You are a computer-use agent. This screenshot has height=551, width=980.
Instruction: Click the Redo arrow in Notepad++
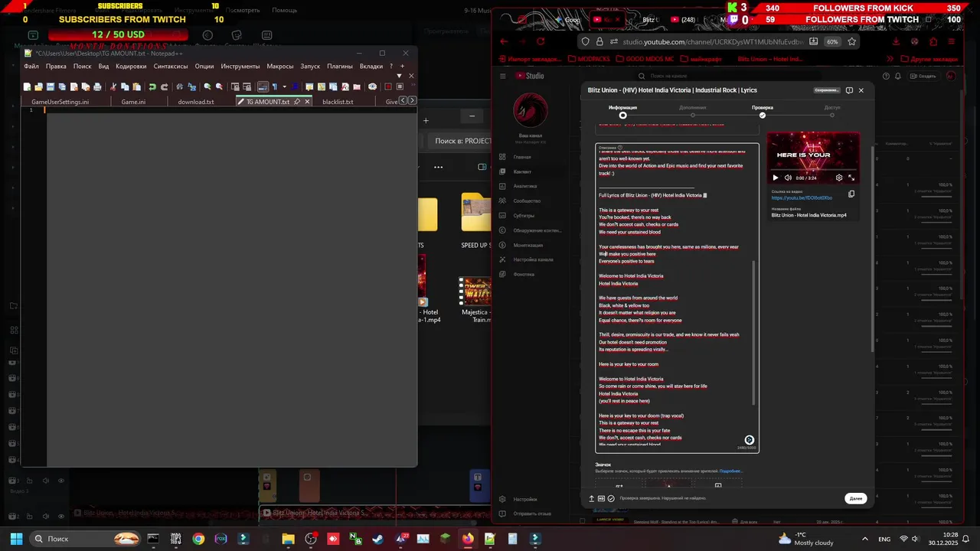[164, 86]
